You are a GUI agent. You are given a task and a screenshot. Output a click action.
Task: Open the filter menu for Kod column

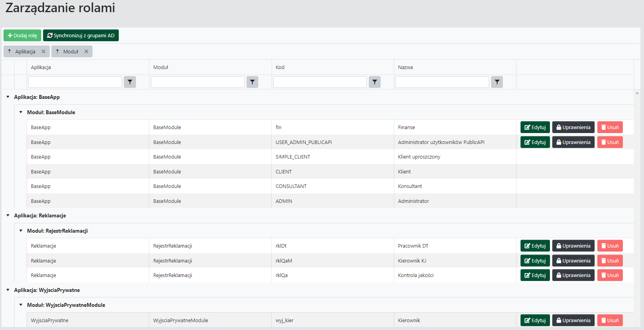click(374, 82)
